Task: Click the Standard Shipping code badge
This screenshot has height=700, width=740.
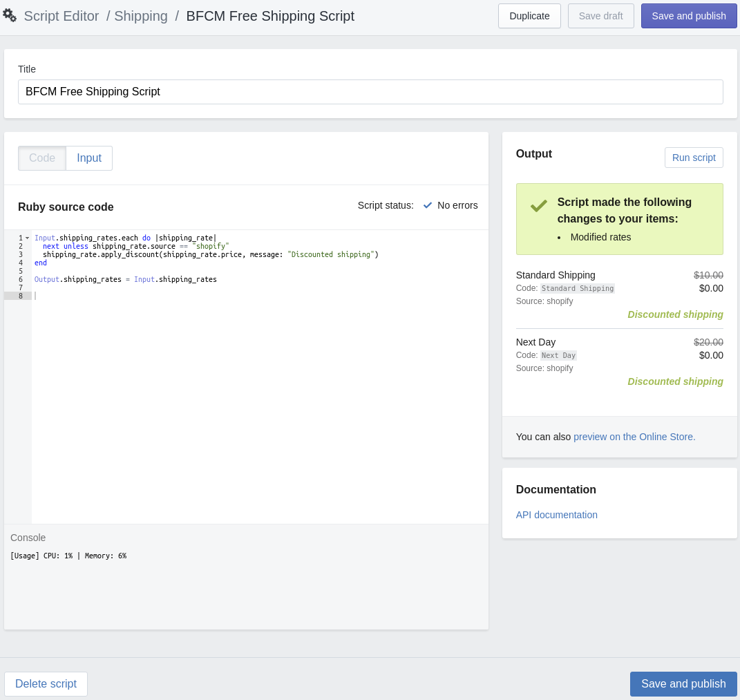Action: coord(577,288)
